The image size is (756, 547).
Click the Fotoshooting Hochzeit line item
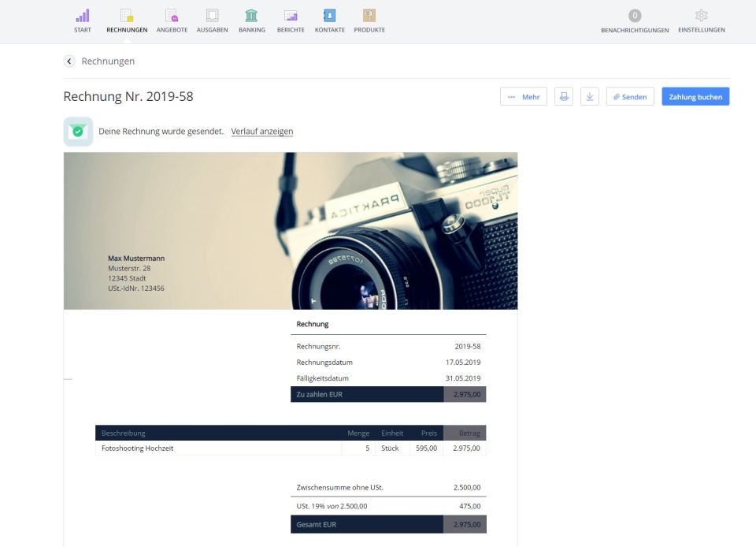pyautogui.click(x=138, y=448)
